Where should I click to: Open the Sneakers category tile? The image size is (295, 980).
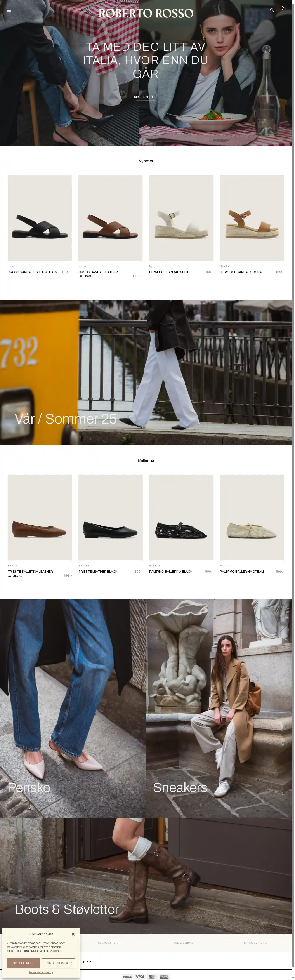pos(219,708)
